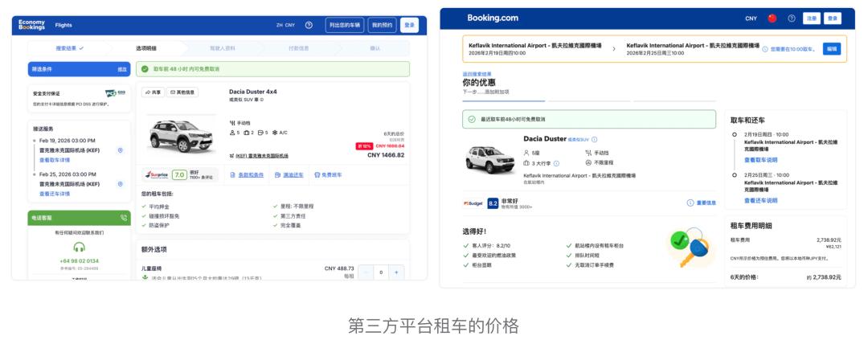Image resolution: width=868 pixels, height=344 pixels.
Task: Click the map pin icon beside Feb 19 pickup
Action: (120, 150)
